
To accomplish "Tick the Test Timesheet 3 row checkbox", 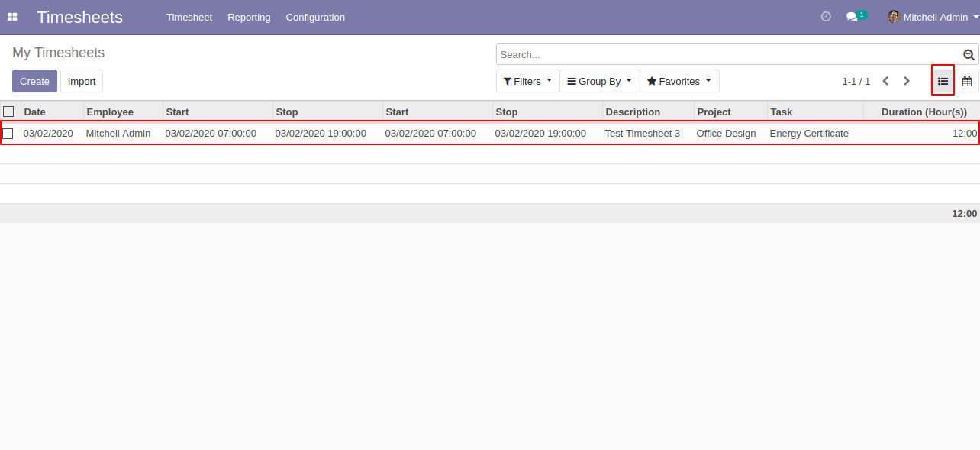I will point(8,134).
